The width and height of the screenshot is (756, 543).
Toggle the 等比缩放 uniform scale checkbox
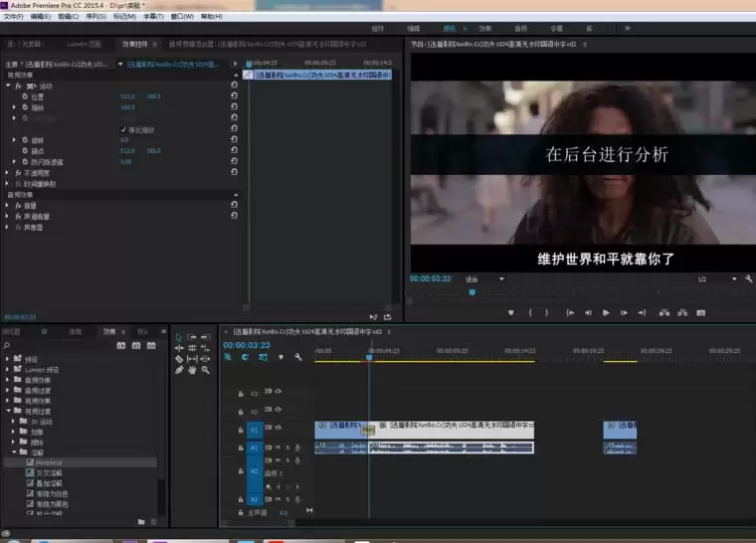pyautogui.click(x=123, y=130)
